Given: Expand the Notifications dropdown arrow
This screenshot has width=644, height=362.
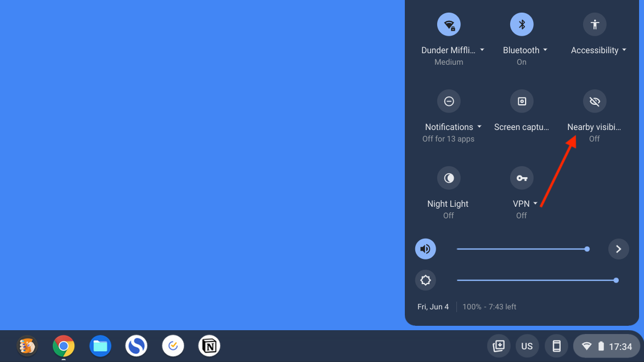Looking at the screenshot, I should coord(479,127).
